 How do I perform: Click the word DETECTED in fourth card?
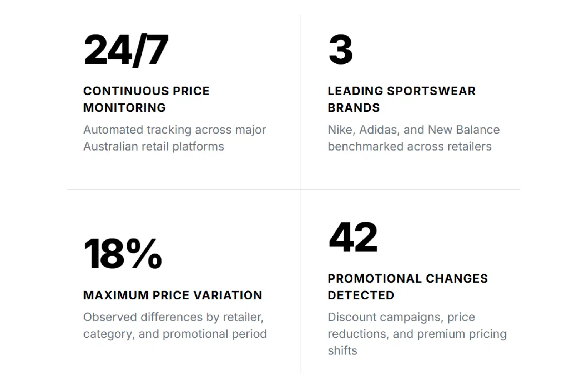tap(361, 295)
